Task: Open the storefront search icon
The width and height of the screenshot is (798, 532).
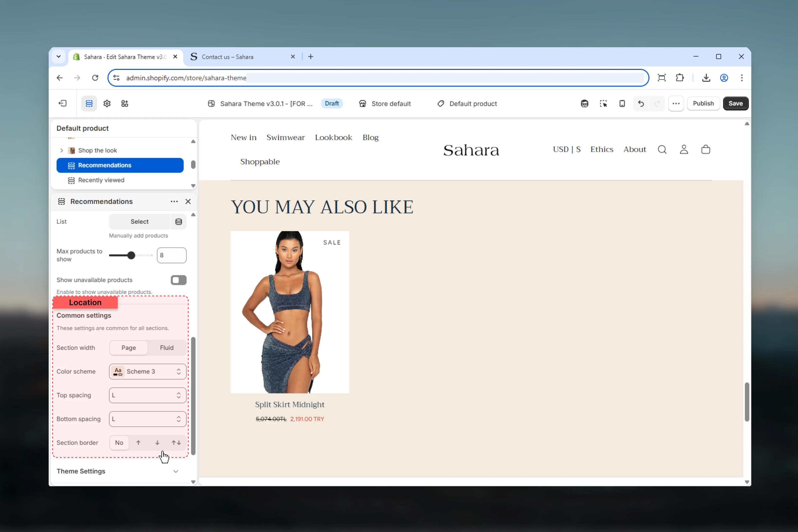Action: coord(662,150)
